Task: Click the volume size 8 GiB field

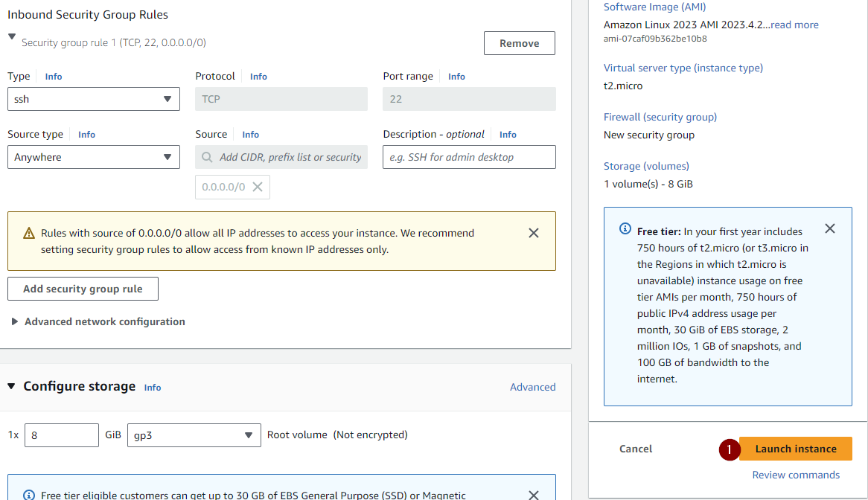Action: [x=62, y=435]
